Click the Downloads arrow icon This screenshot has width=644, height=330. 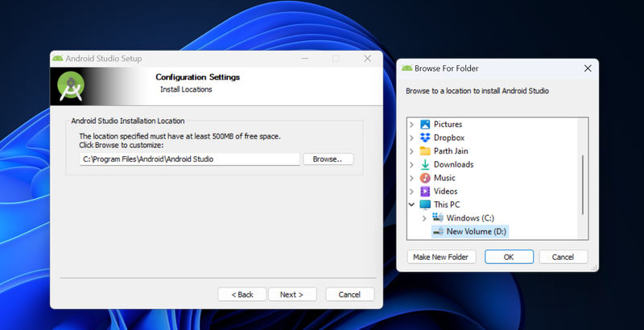click(x=425, y=164)
